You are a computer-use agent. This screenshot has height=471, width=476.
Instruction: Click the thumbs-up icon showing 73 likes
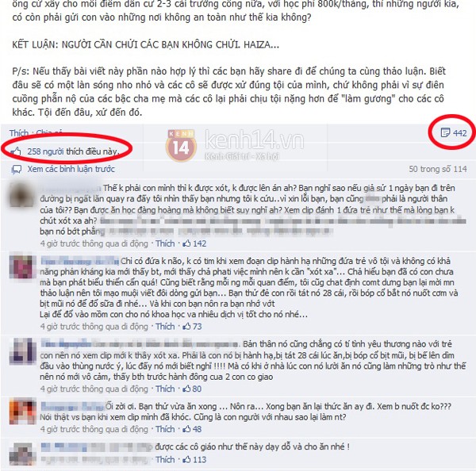(x=186, y=326)
